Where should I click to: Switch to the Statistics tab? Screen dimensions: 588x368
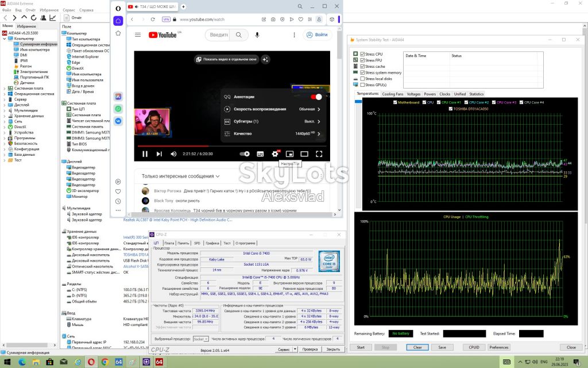(476, 94)
